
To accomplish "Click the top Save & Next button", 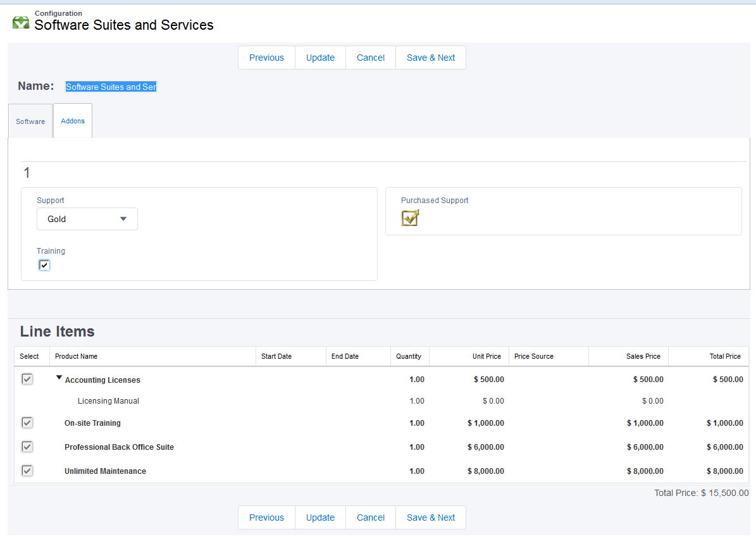I will coord(431,58).
